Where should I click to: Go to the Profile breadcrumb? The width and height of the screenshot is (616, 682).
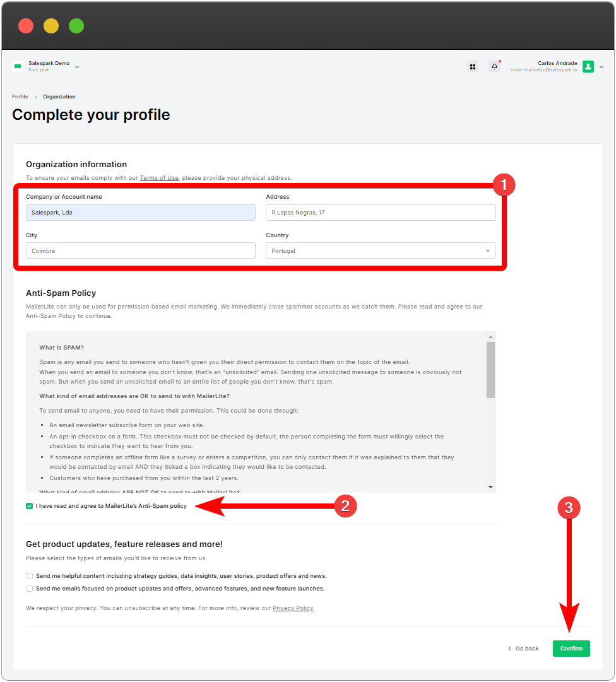point(20,97)
